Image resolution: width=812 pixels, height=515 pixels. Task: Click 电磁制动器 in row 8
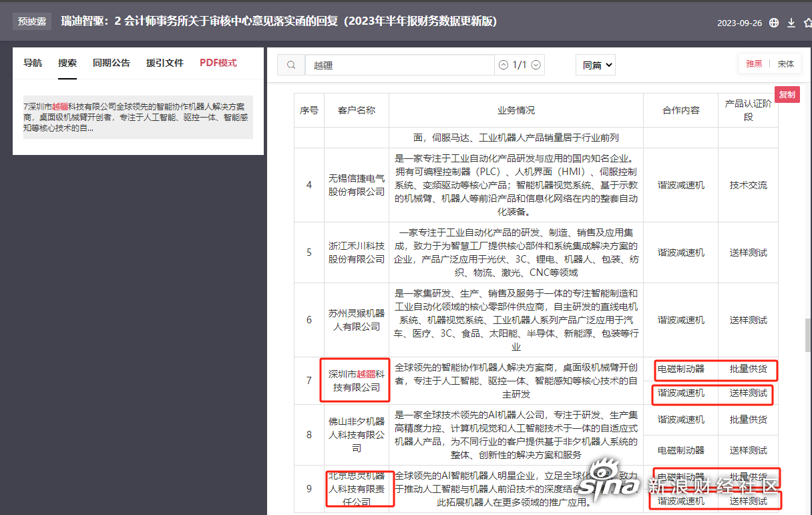681,450
